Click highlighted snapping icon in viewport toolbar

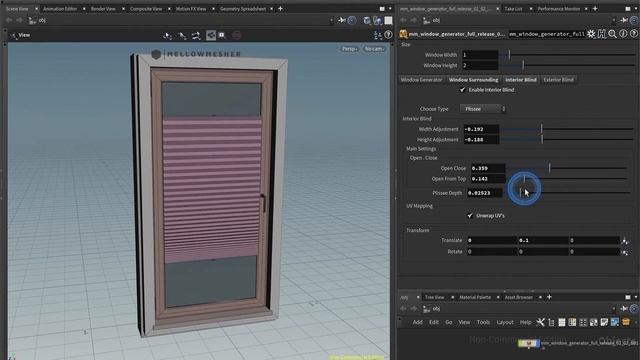(x=211, y=36)
